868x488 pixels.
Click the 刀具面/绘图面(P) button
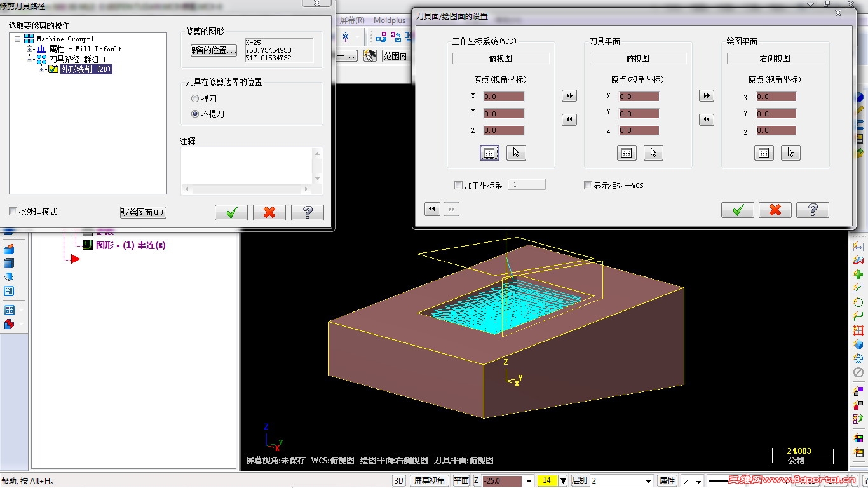pyautogui.click(x=143, y=212)
